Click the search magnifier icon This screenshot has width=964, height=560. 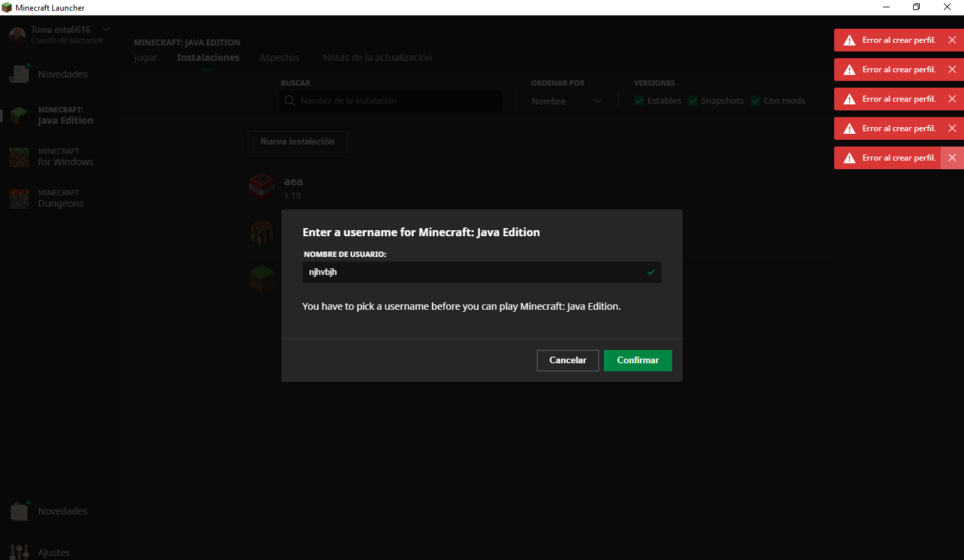290,101
